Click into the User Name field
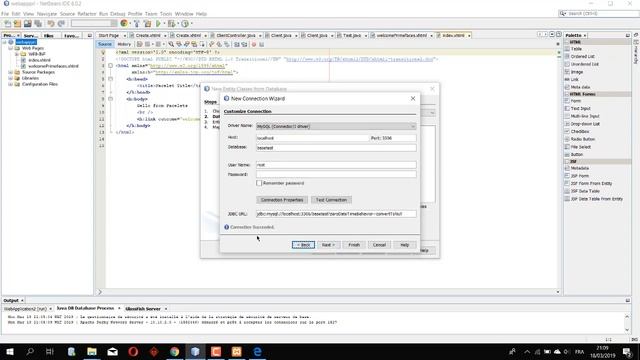The height and width of the screenshot is (360, 640). click(336, 165)
